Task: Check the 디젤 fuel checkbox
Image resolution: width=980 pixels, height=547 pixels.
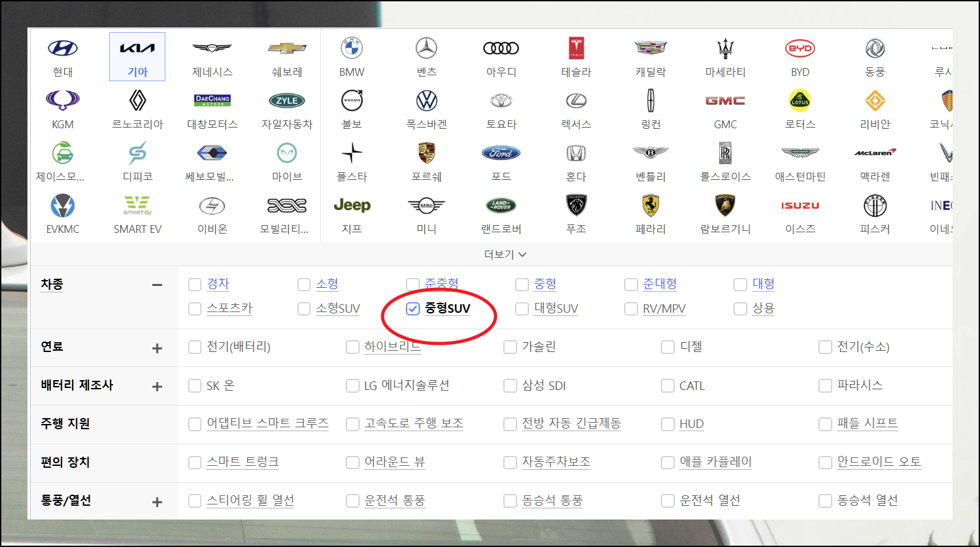Action: (x=667, y=347)
